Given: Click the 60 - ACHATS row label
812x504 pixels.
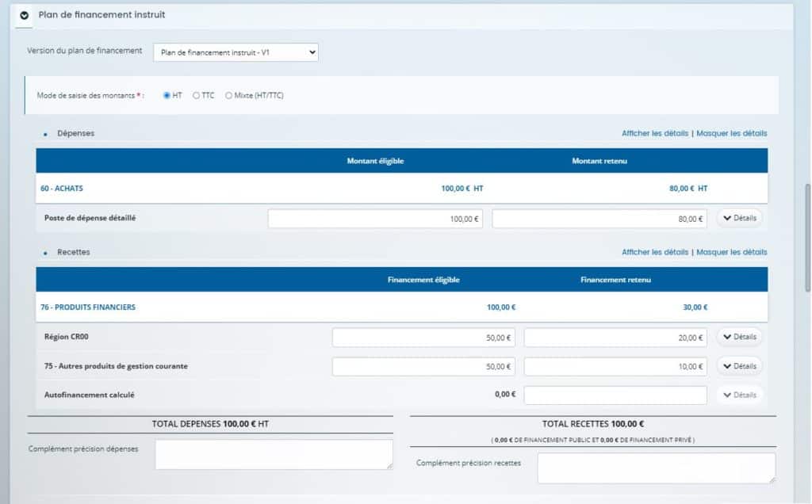Looking at the screenshot, I should coord(62,189).
